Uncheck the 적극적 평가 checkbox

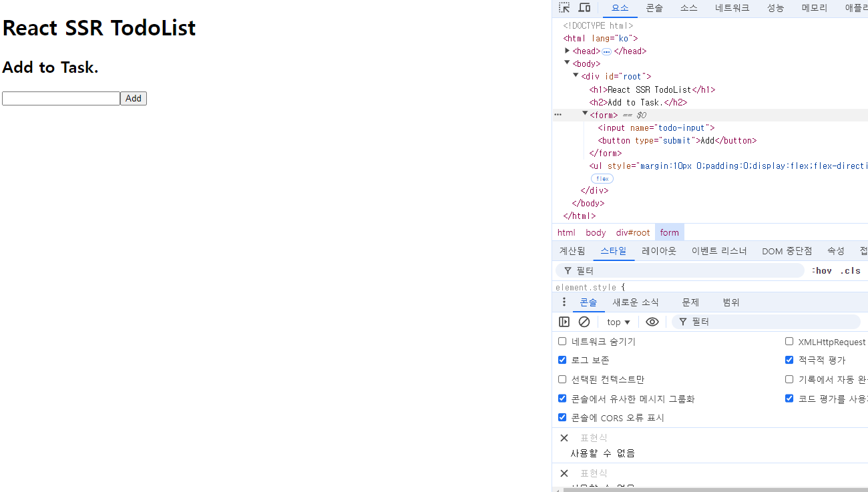(x=789, y=360)
